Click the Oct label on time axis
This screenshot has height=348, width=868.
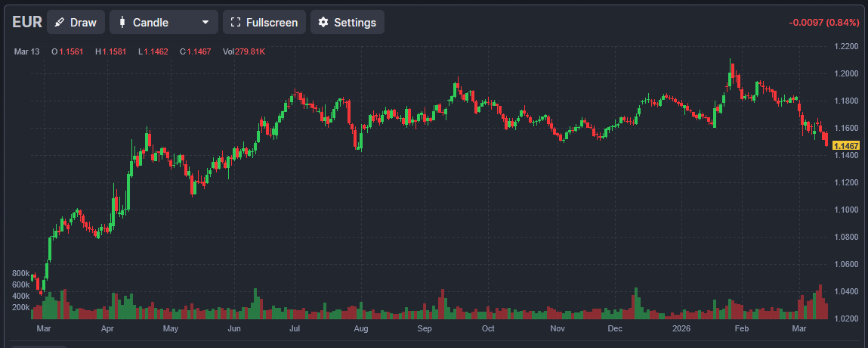(488, 328)
